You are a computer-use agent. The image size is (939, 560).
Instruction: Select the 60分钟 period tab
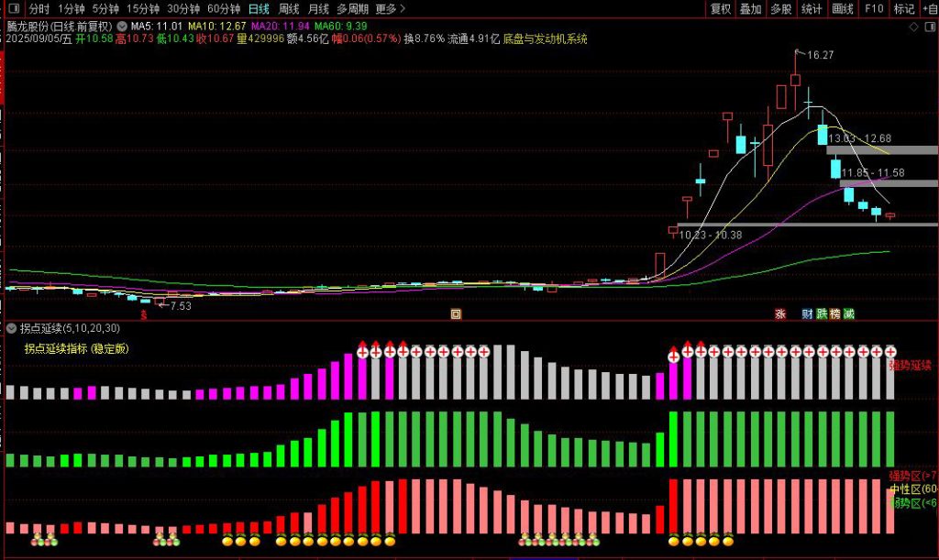[224, 9]
